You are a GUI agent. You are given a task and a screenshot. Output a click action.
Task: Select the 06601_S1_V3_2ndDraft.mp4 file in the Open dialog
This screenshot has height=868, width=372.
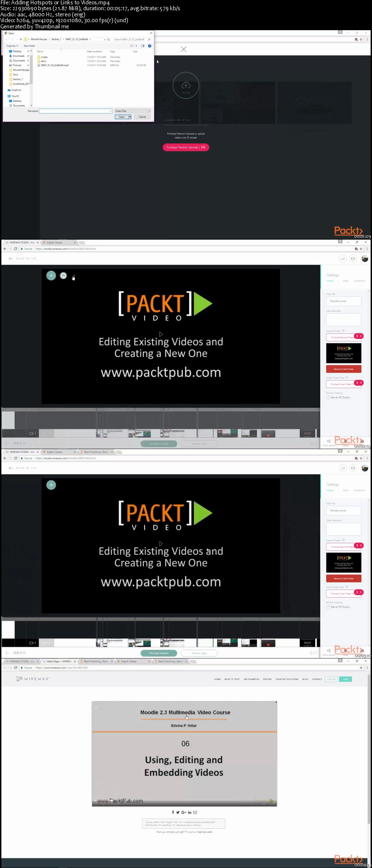tap(53, 65)
